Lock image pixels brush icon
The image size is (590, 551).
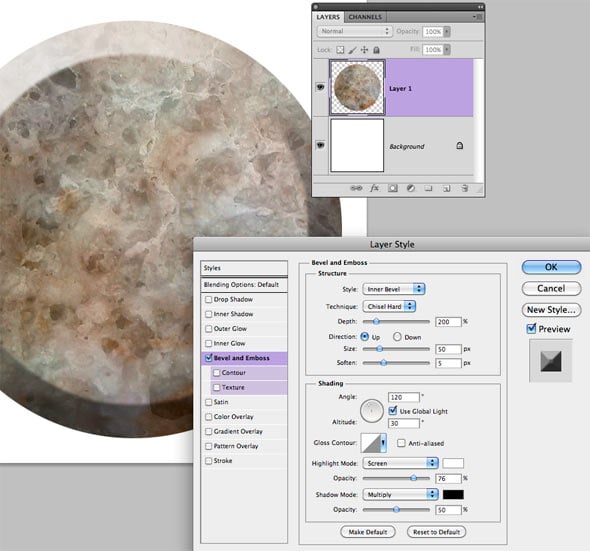coord(352,50)
